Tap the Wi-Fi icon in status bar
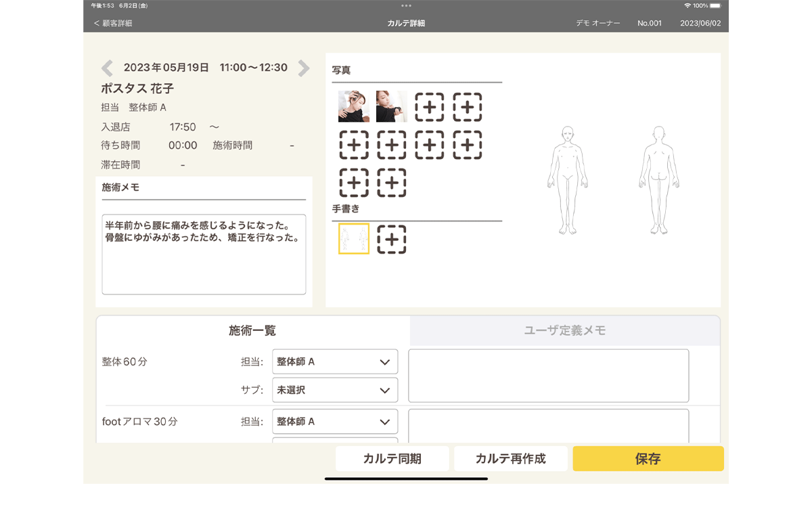Viewport: 812px width, 511px height. tap(687, 5)
